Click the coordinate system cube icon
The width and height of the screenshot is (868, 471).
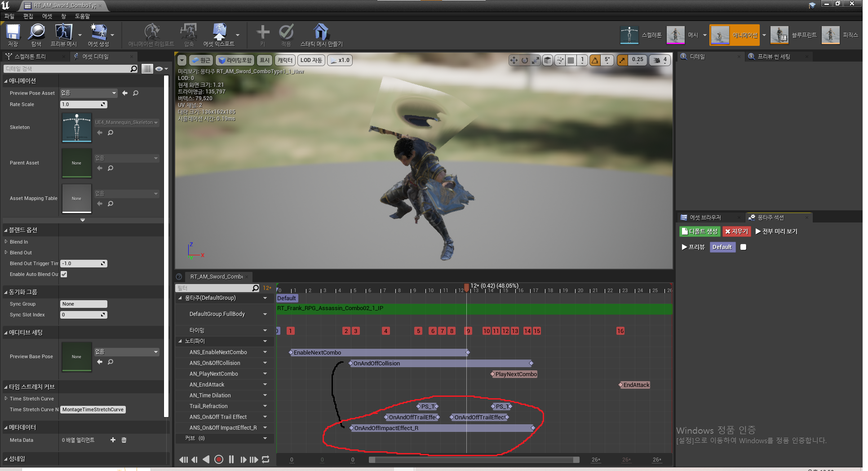548,60
